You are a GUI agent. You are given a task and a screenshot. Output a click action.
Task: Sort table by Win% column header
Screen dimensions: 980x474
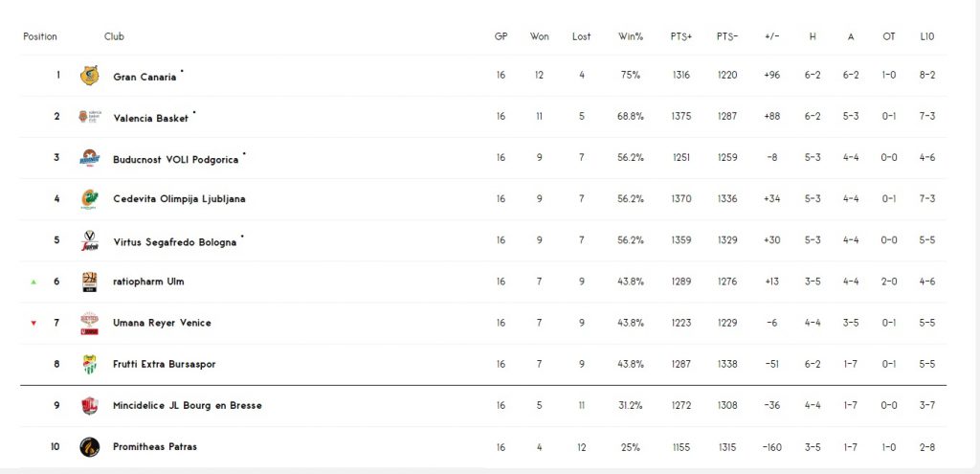(630, 37)
